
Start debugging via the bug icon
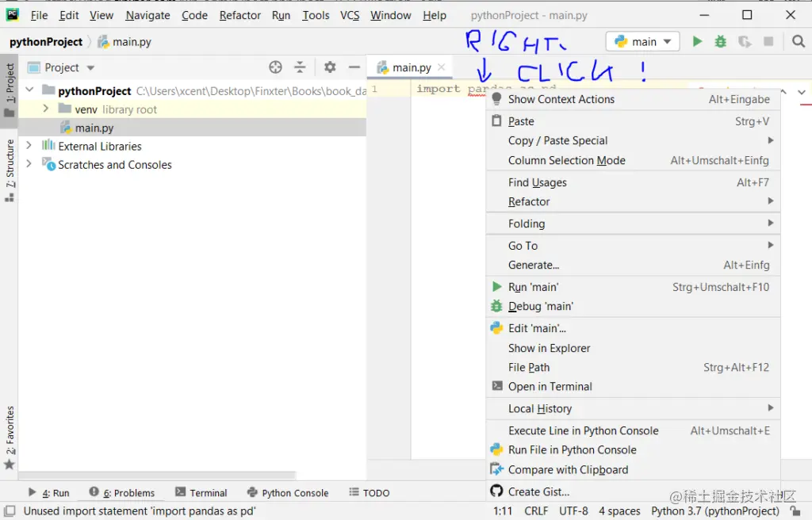click(x=719, y=41)
